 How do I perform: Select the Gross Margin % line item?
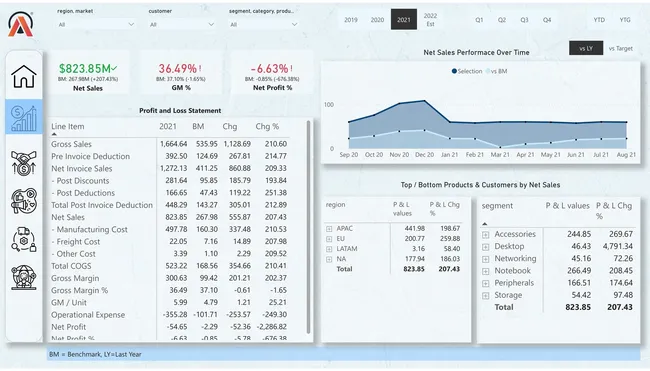79,291
